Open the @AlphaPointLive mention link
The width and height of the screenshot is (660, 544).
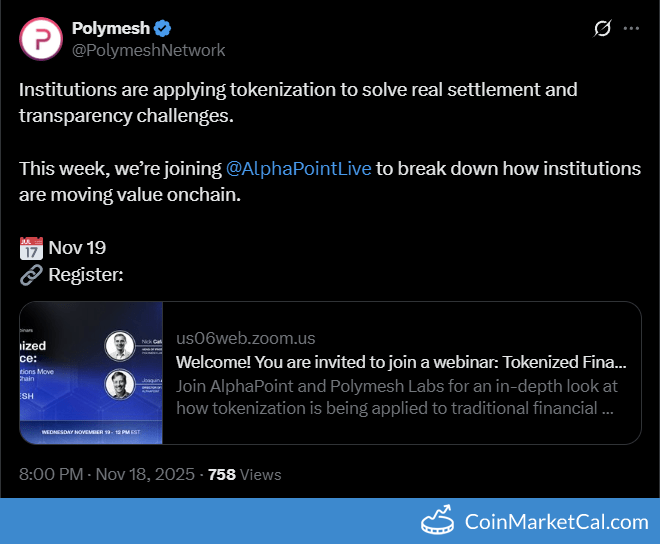click(x=298, y=168)
